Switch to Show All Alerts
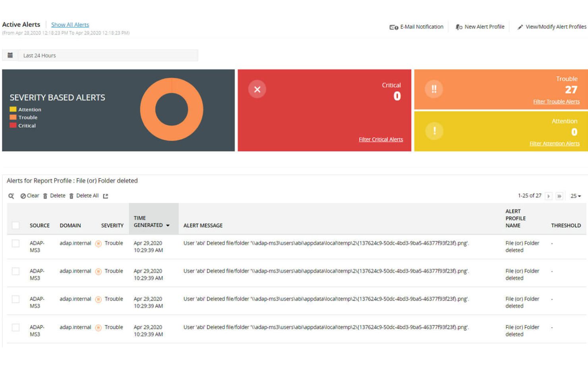 pos(70,24)
